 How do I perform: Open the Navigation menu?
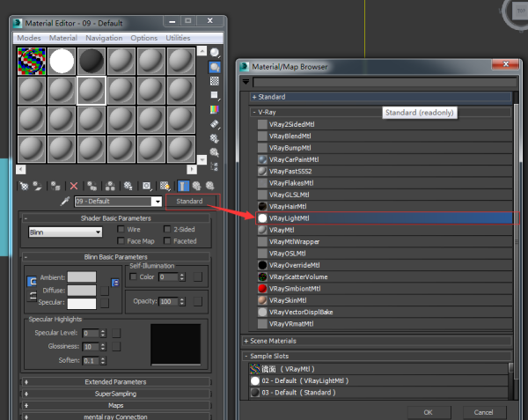(x=104, y=38)
